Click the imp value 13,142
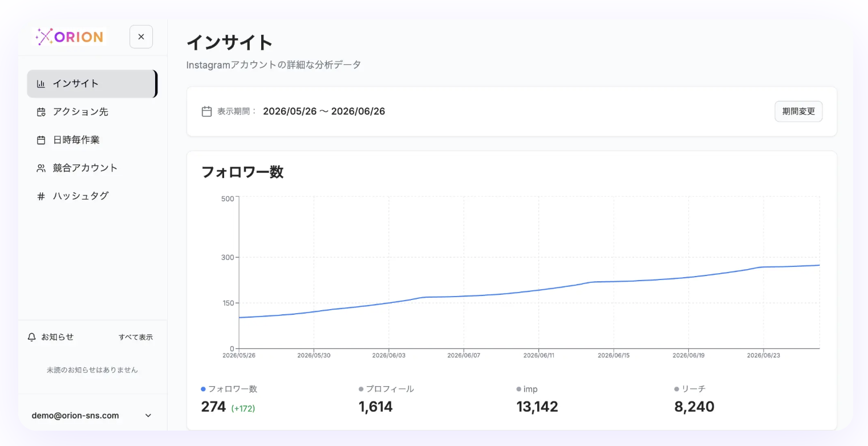This screenshot has width=868, height=446. [537, 407]
